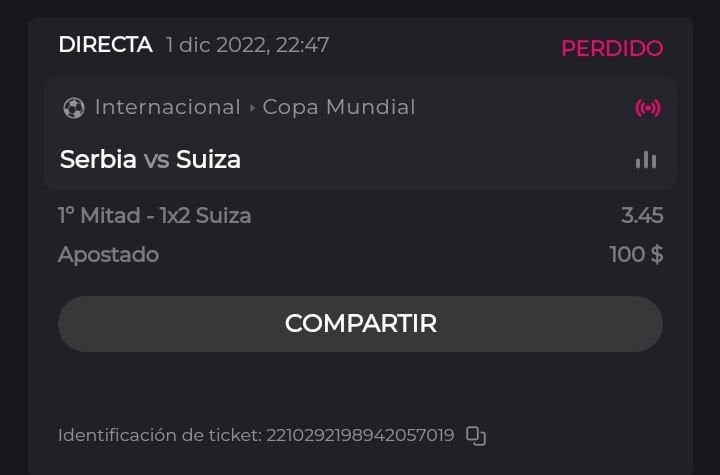The height and width of the screenshot is (475, 720).
Task: Click the 100 $ stake amount
Action: click(636, 254)
